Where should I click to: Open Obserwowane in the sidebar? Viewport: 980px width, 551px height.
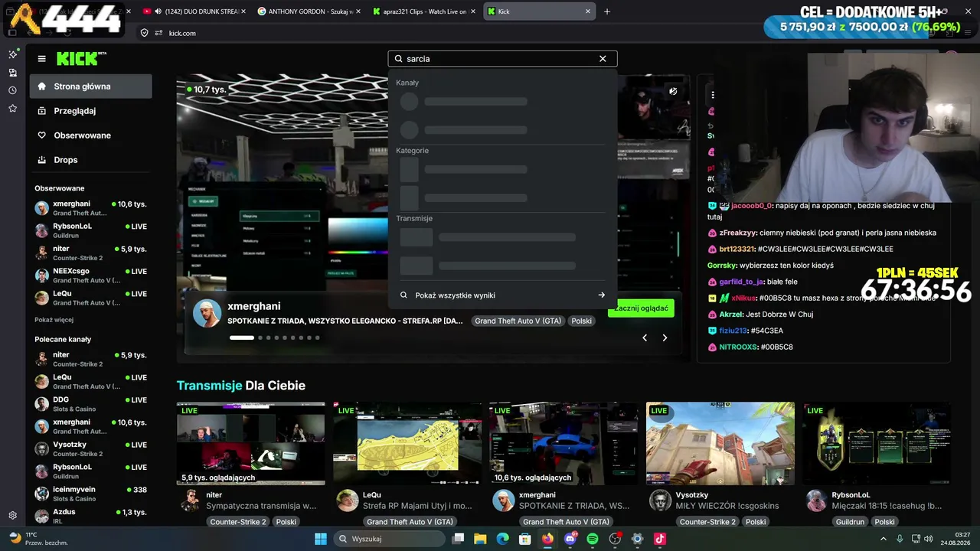click(90, 135)
